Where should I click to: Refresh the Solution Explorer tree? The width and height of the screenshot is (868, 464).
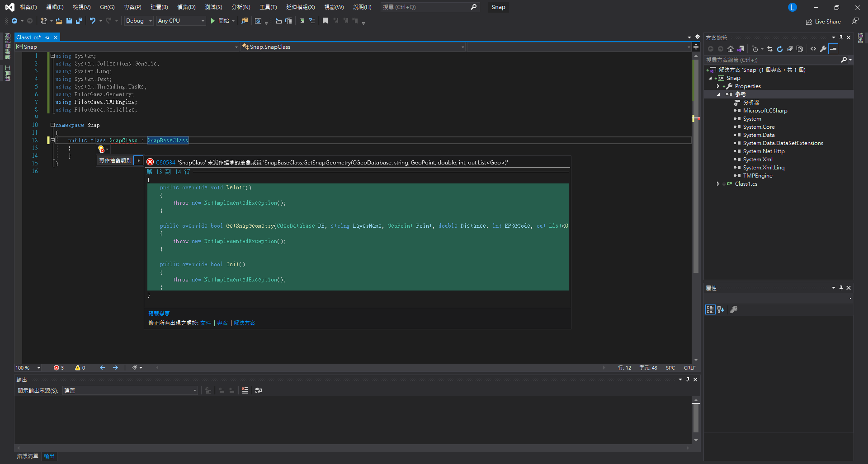point(780,49)
